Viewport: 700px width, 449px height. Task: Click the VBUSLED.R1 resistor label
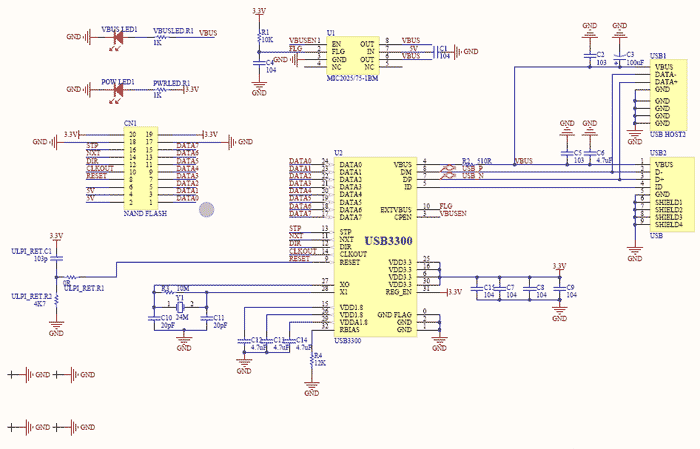173,31
